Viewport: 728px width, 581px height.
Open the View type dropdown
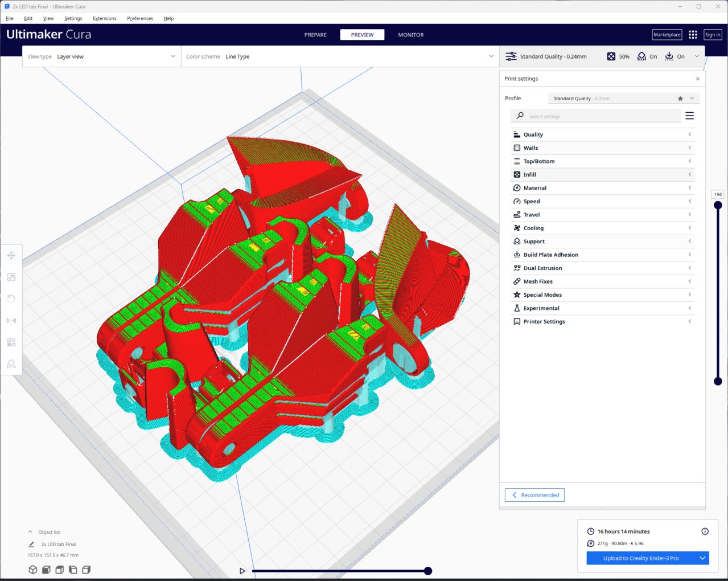coord(102,56)
